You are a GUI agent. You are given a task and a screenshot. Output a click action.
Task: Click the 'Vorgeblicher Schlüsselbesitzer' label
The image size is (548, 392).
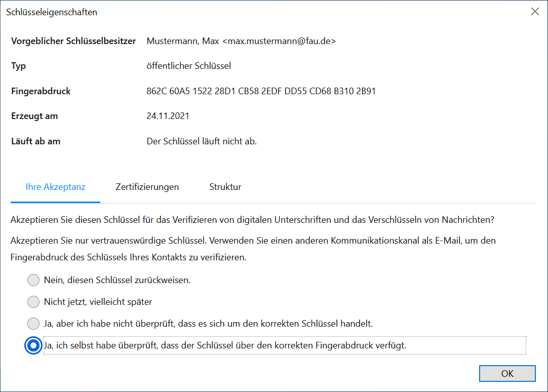point(73,41)
